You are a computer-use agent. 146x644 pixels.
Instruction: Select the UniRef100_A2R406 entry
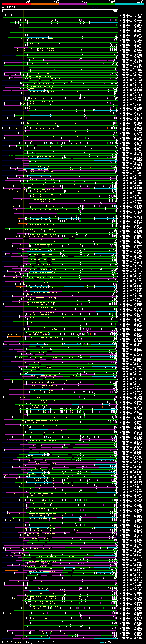click(131, 203)
